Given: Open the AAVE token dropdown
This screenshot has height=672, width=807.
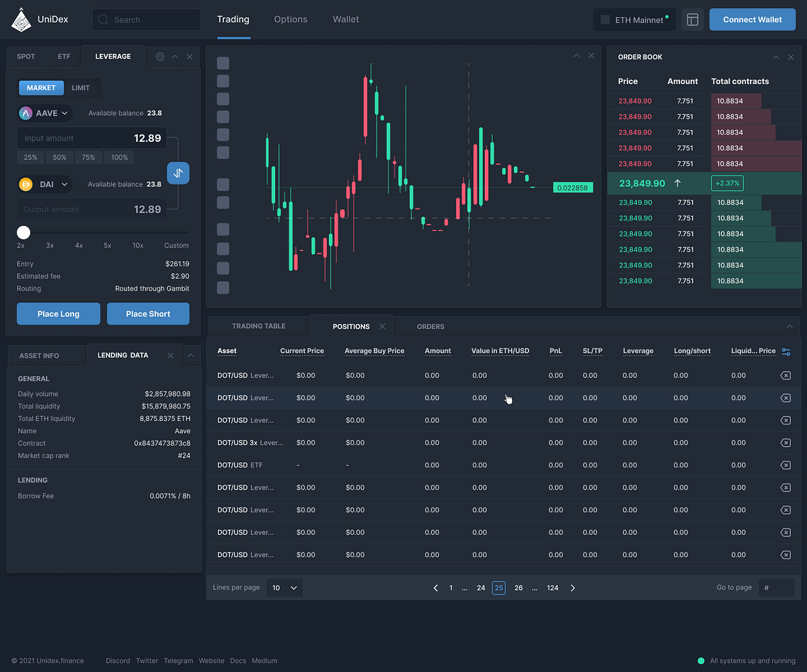Looking at the screenshot, I should click(x=45, y=113).
